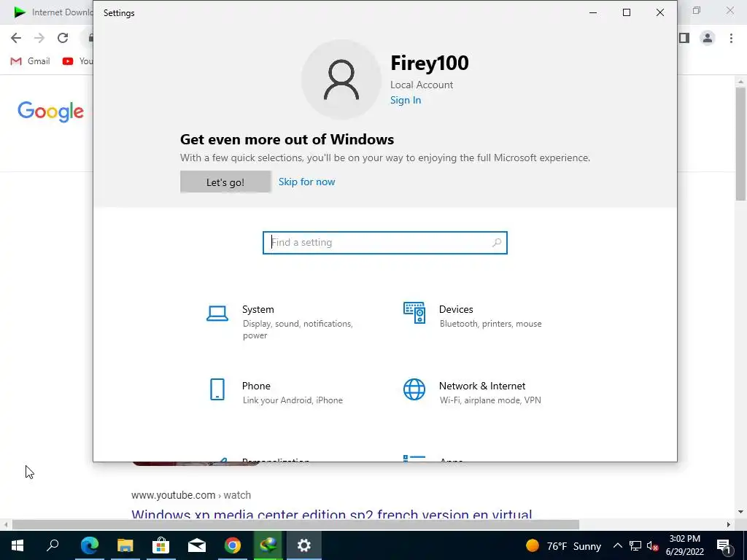
Task: Click the Sign In link under Local Account
Action: (x=406, y=100)
